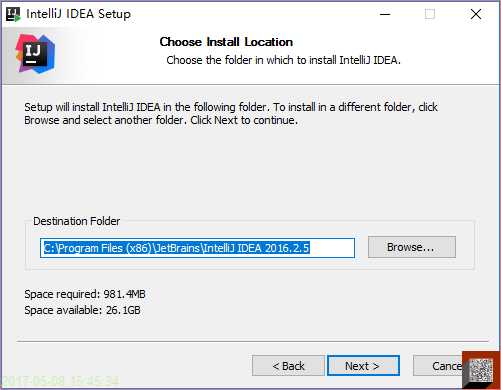Click 'Choose the folder in which to install' subtitle
The height and width of the screenshot is (390, 501).
283,60
